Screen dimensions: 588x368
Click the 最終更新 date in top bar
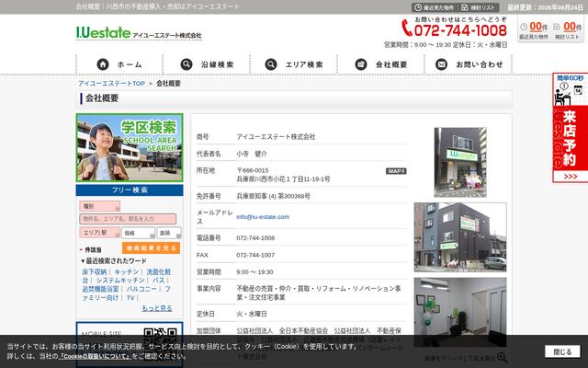545,7
